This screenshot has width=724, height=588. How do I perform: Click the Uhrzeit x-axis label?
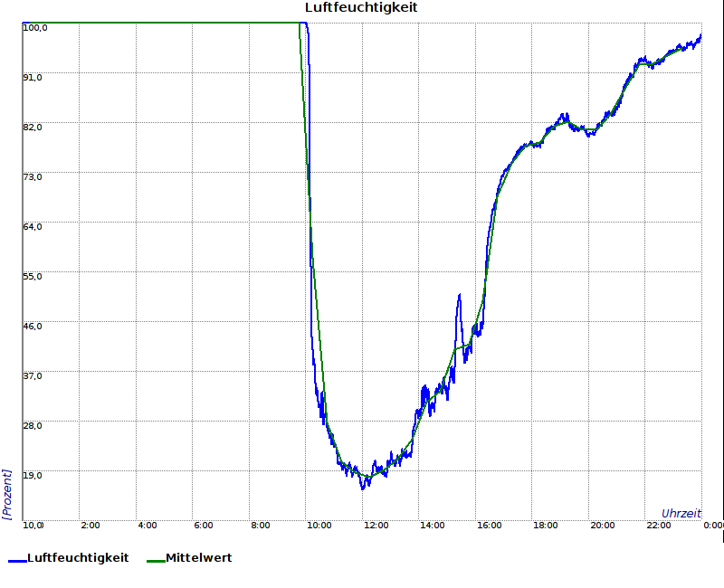(681, 513)
